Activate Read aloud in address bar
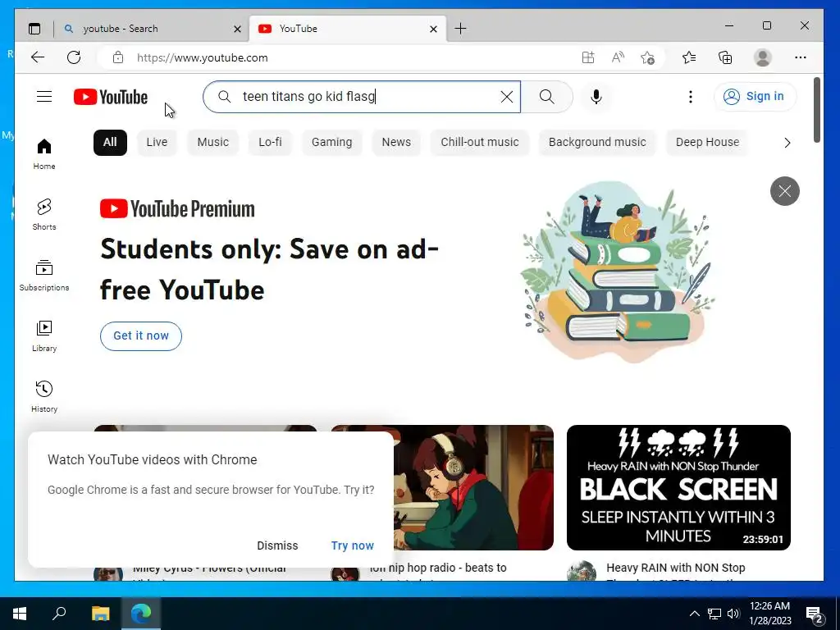The width and height of the screenshot is (840, 630). coord(618,57)
